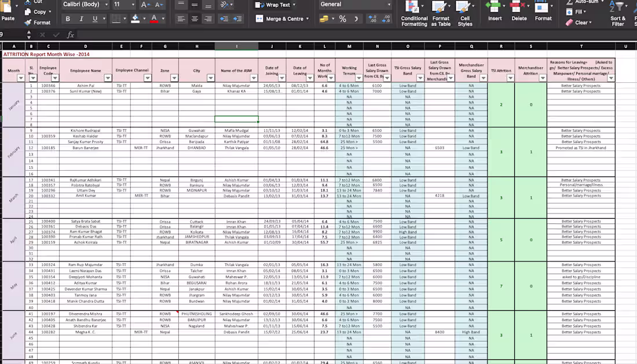Apply the red font colour
Image resolution: width=637 pixels, height=364 pixels.
point(154,19)
